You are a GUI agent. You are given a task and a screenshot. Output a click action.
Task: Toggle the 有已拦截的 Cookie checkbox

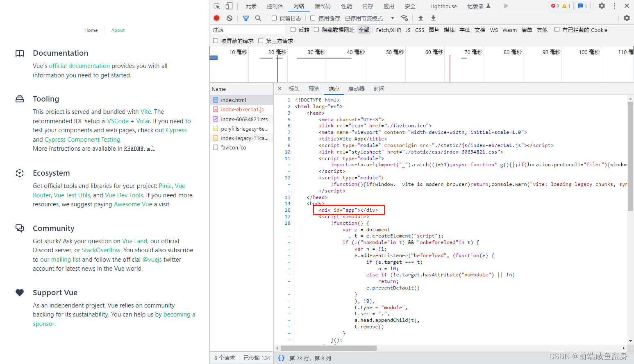[557, 29]
